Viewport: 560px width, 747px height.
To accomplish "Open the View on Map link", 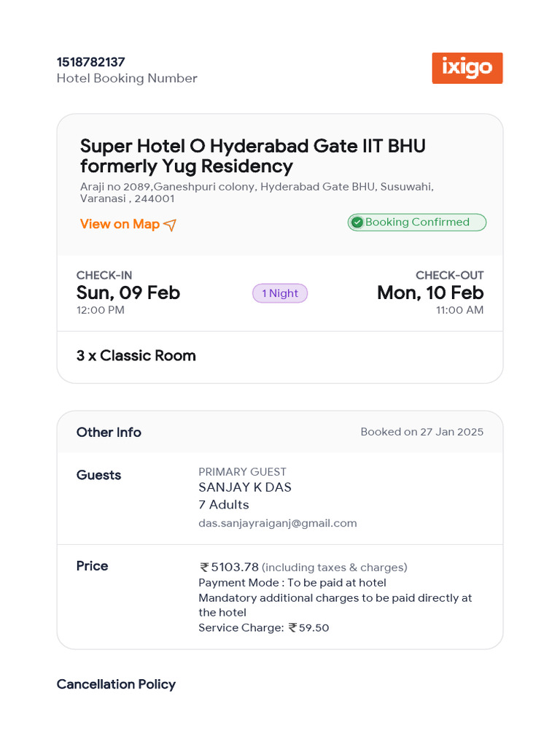I will pyautogui.click(x=120, y=224).
